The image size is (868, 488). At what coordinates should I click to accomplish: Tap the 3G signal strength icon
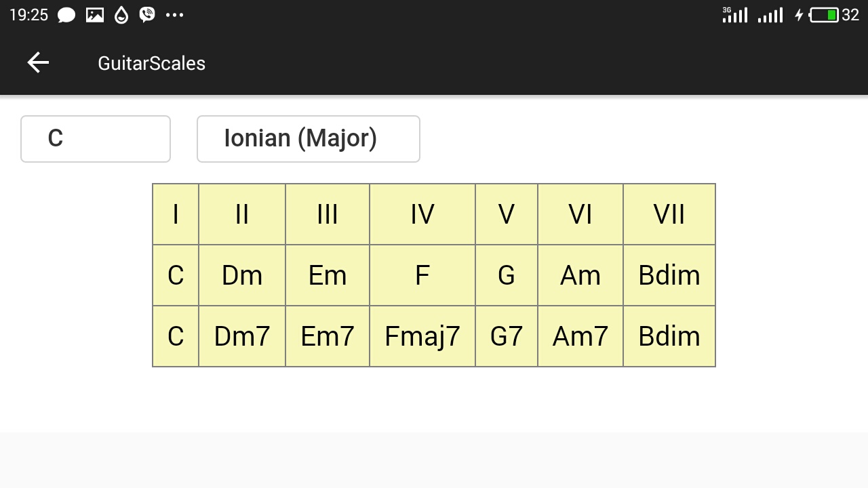(x=735, y=15)
